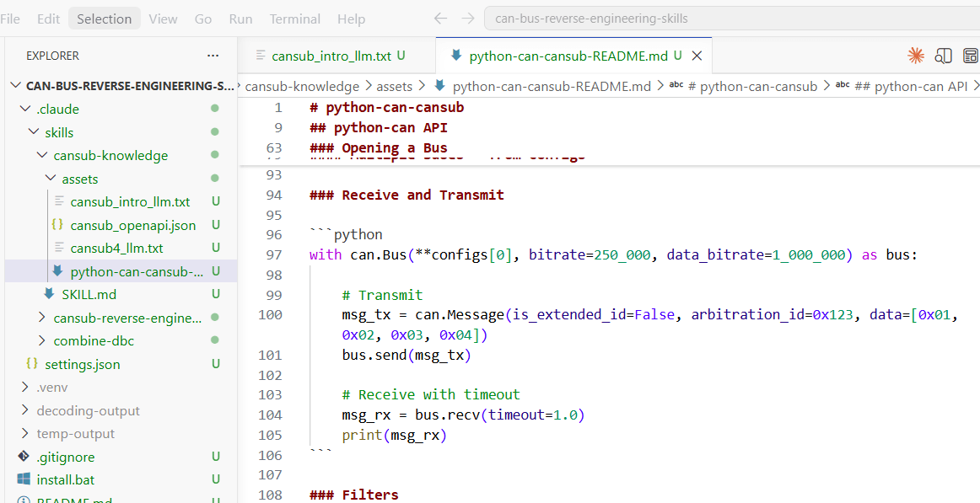
Task: Select the python-can-cansub-README.md editor tab
Action: pos(573,56)
